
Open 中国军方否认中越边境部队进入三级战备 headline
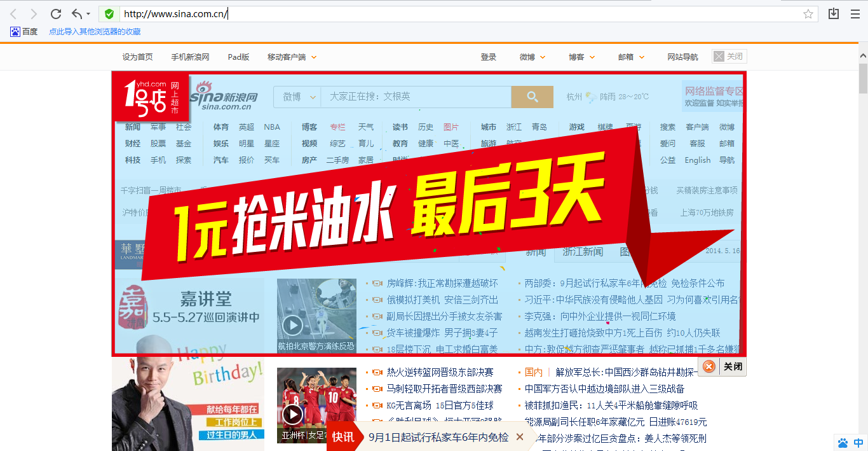[604, 389]
